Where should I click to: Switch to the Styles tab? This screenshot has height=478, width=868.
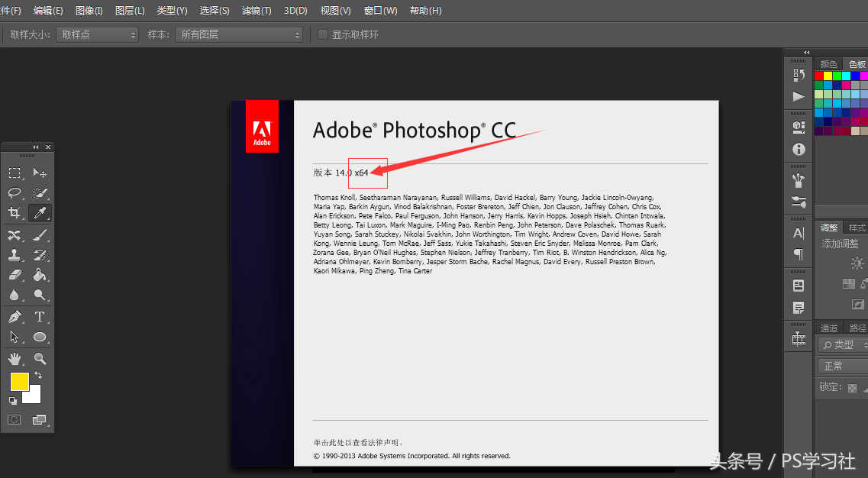point(857,228)
